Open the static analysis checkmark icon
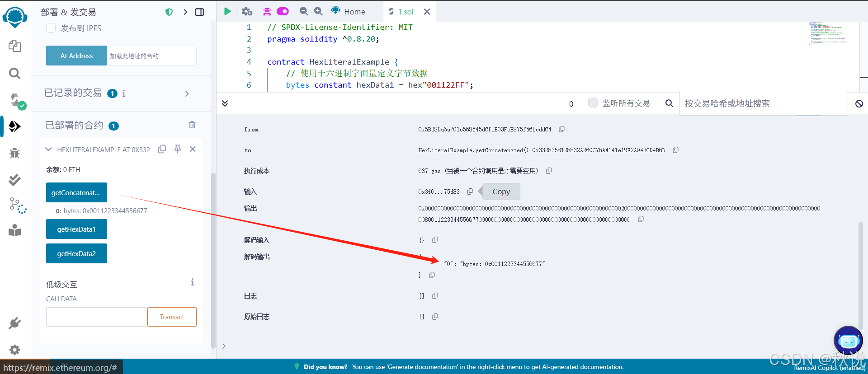868x374 pixels. [14, 180]
